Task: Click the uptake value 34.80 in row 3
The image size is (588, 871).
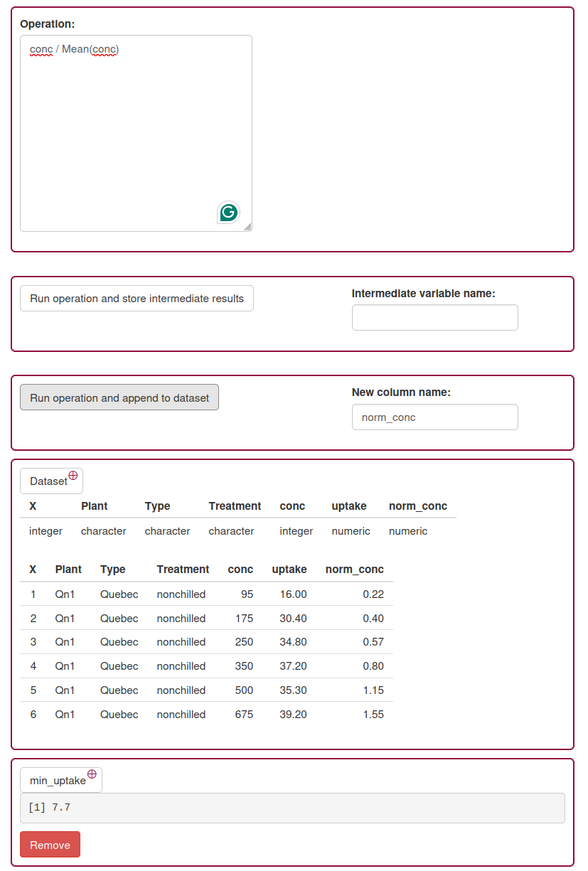Action: [x=293, y=642]
